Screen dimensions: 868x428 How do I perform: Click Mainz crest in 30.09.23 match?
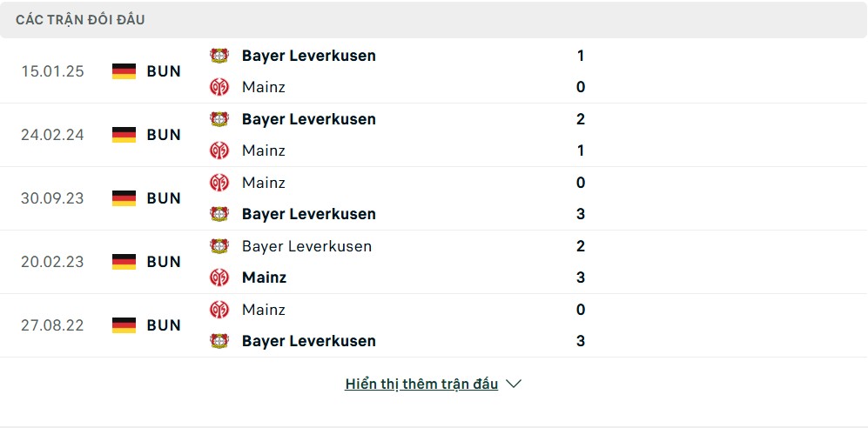point(219,183)
